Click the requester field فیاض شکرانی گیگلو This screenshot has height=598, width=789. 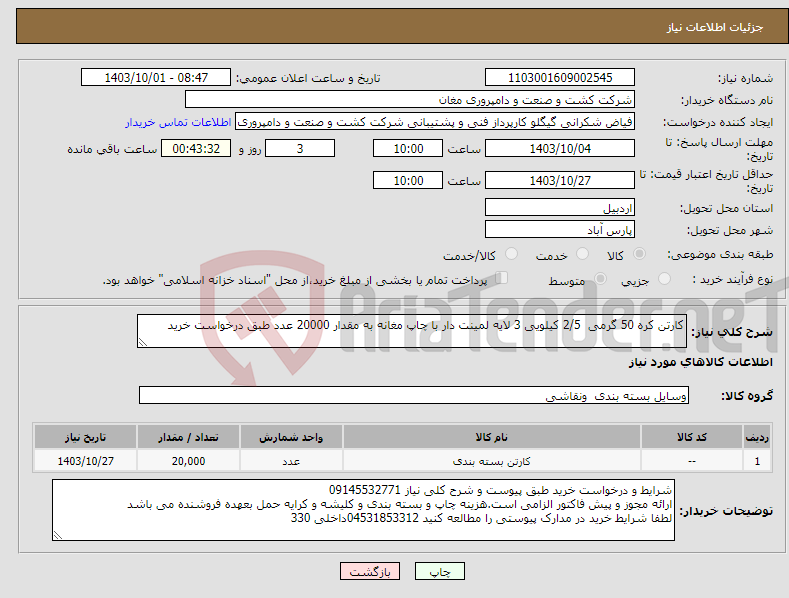click(x=435, y=122)
